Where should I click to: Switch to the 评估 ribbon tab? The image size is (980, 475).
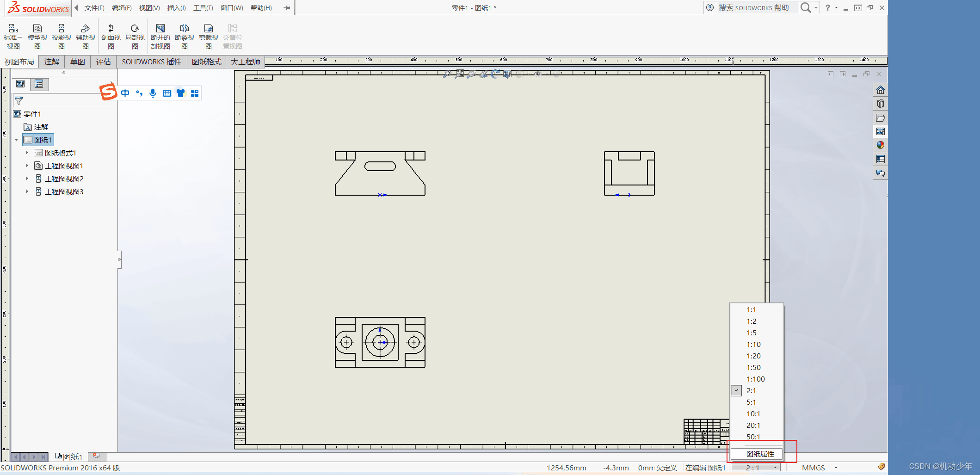104,62
